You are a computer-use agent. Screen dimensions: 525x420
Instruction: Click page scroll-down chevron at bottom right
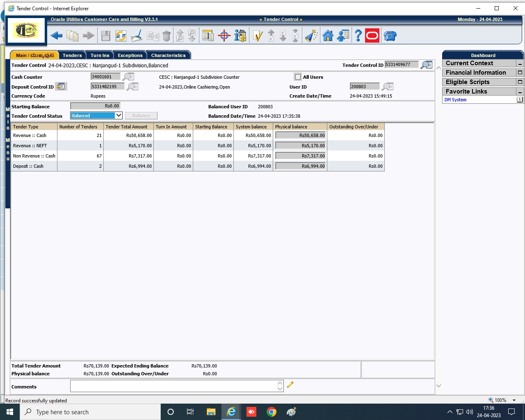(438, 386)
